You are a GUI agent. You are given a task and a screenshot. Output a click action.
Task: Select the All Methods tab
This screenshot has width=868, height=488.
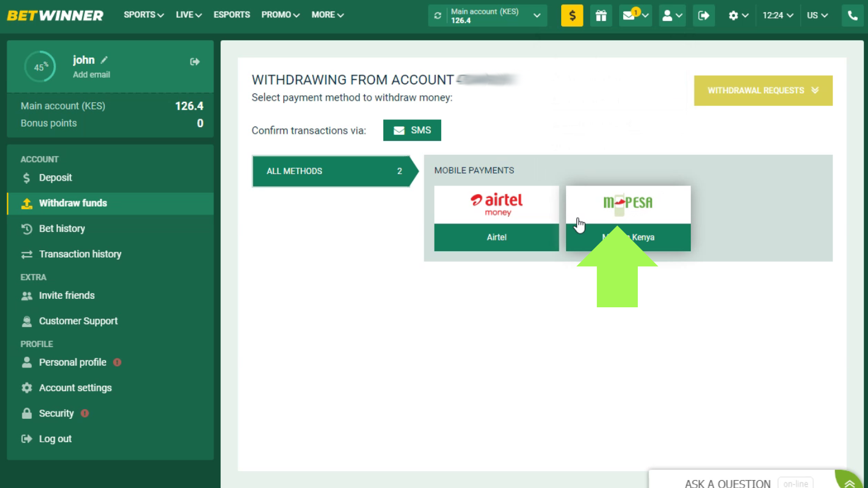(331, 171)
